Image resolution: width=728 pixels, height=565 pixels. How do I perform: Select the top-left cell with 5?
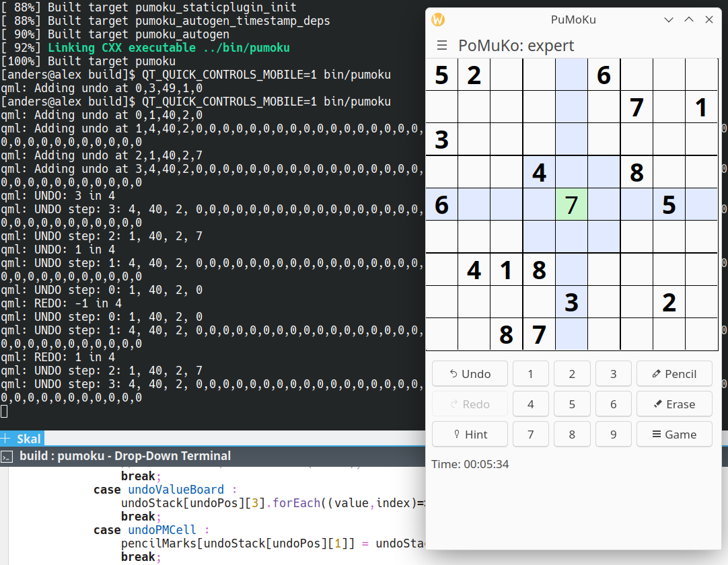click(441, 74)
